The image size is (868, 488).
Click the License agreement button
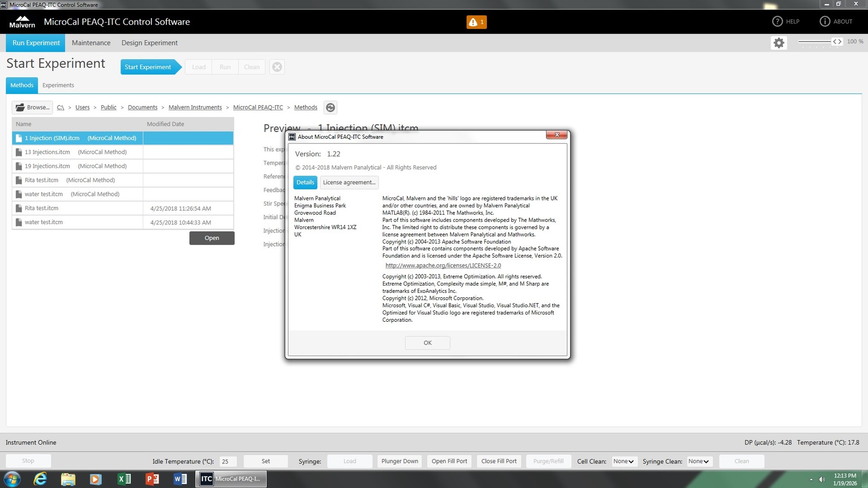349,183
